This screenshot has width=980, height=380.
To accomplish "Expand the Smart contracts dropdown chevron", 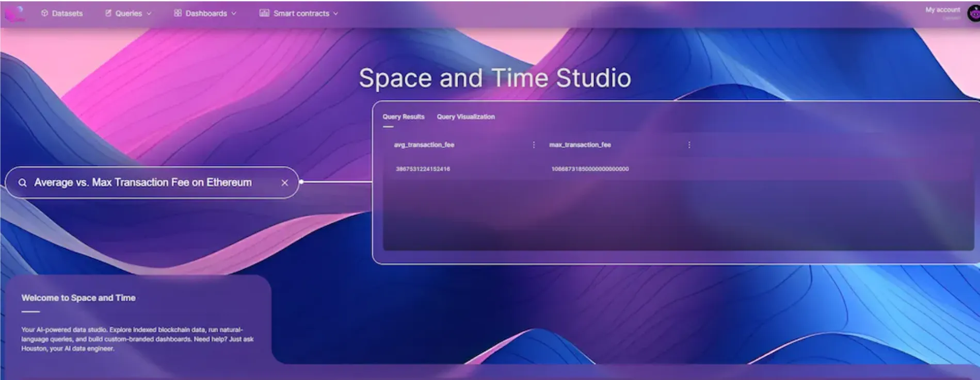I will click(336, 14).
